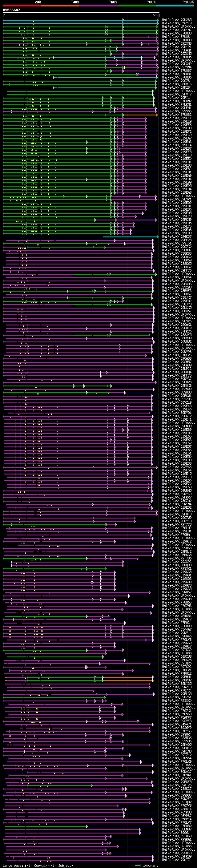Image resolution: width=197 pixels, height=868 pixels.
Task: Click the orange alignment segment of B7U882
Action: click(x=140, y=115)
